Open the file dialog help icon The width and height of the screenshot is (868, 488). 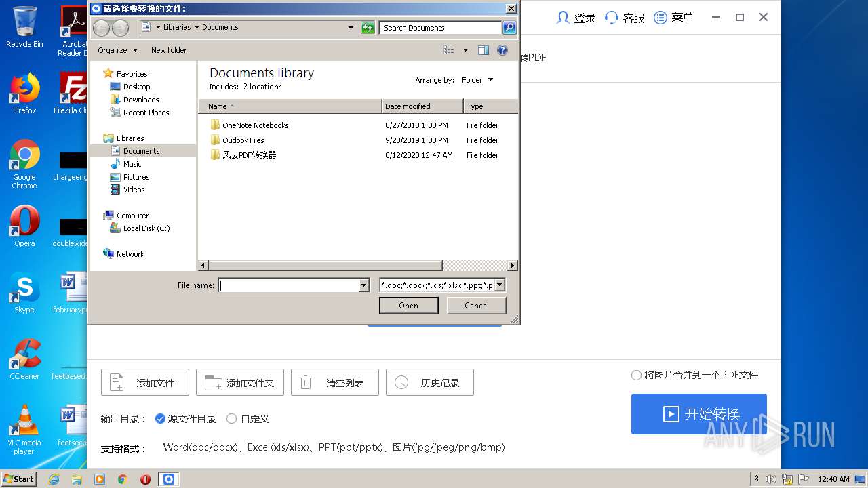coord(502,50)
